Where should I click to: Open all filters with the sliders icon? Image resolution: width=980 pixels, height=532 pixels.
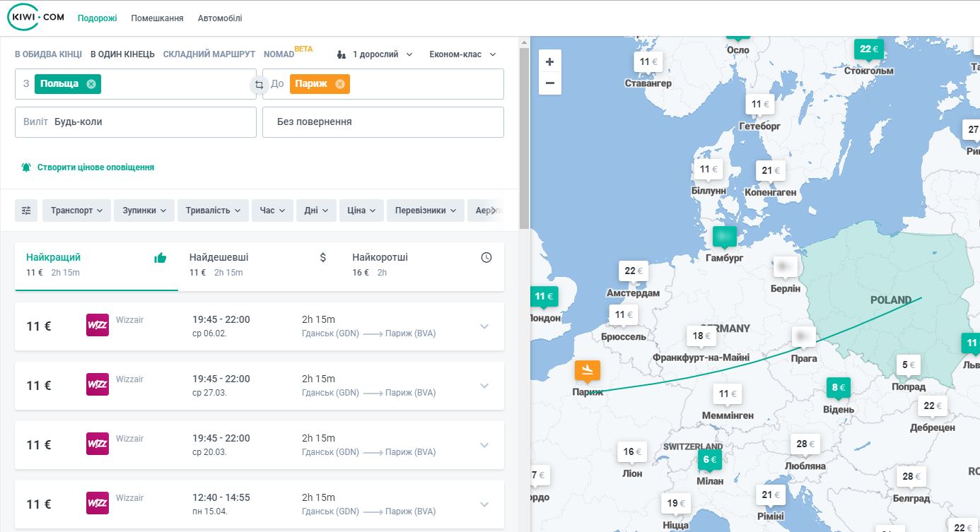27,210
